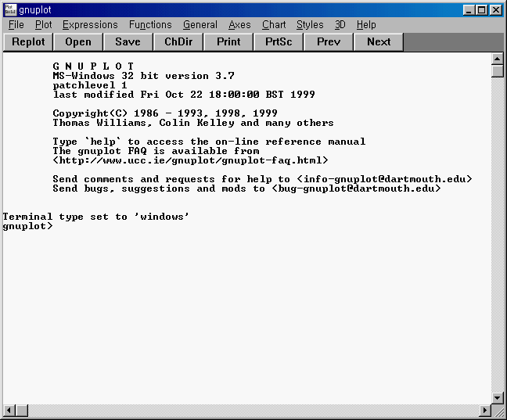The image size is (507, 420).
Task: Click the ChDir toolbar button
Action: coord(178,42)
